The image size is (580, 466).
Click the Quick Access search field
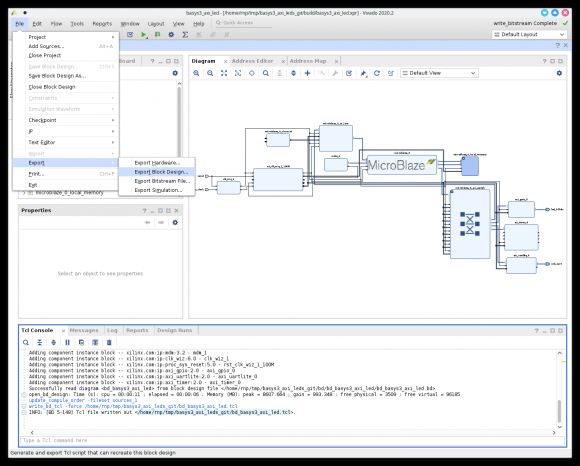tap(243, 23)
